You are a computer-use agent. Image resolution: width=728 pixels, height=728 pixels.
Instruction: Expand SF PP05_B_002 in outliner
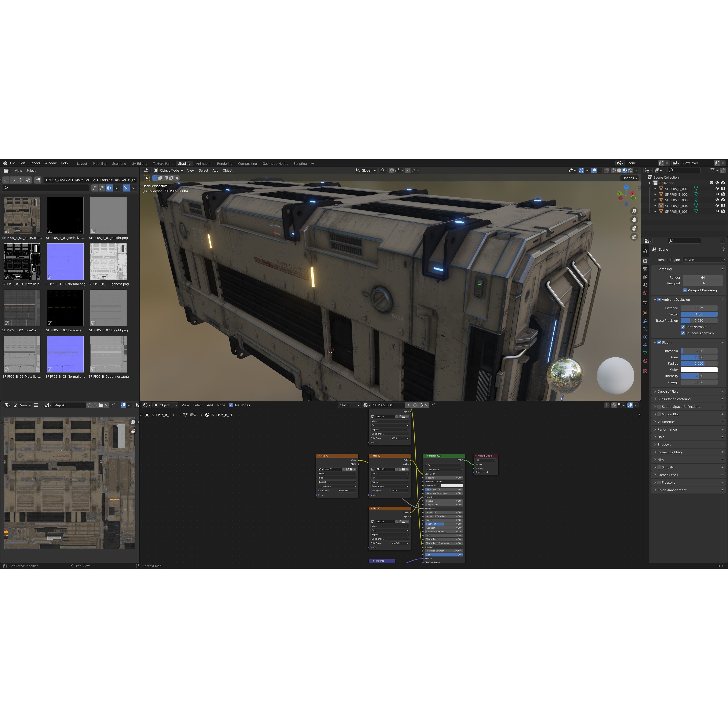(x=656, y=195)
